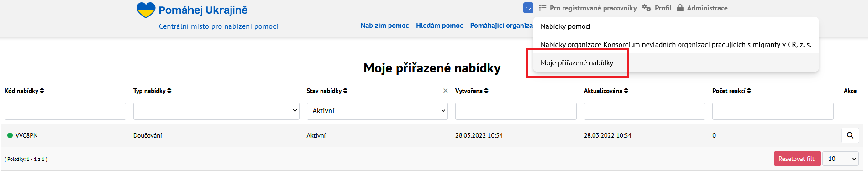Focus the Aktualizována filter field
Viewport: 868px width, 181px height.
click(644, 111)
